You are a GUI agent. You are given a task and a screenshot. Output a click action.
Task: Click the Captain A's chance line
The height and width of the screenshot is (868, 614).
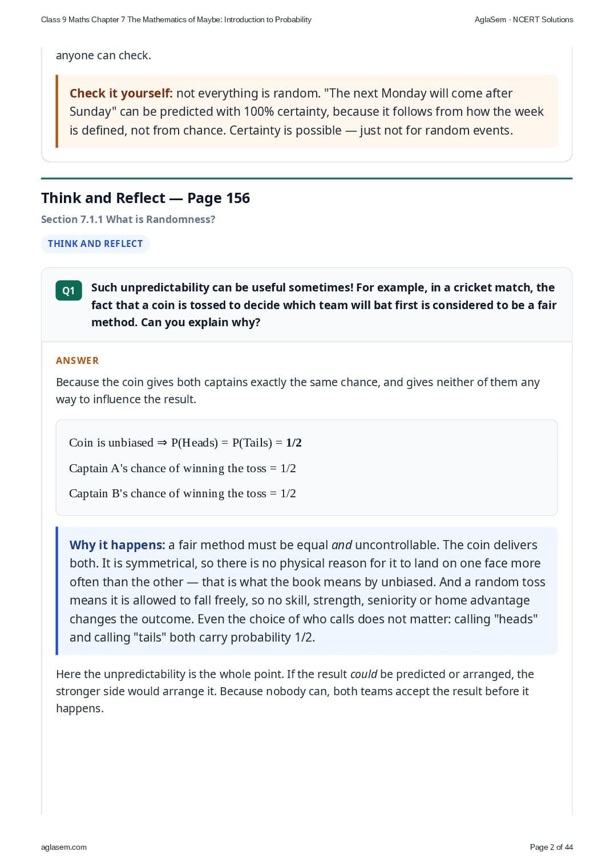(183, 468)
